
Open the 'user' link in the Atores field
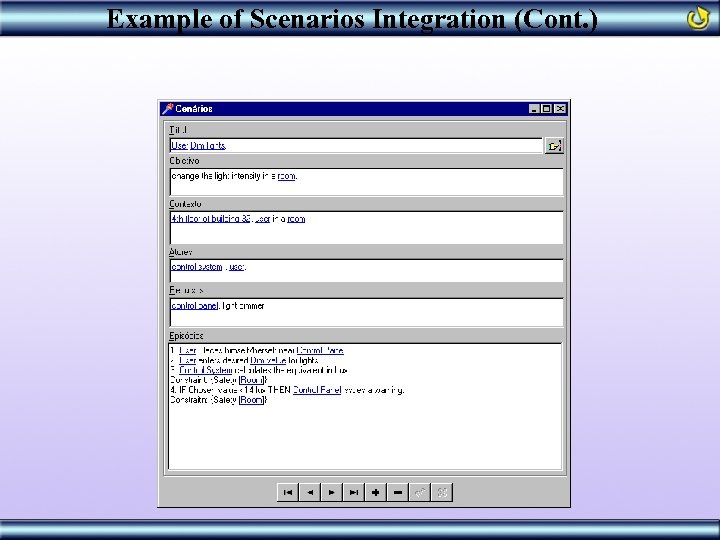[236, 267]
